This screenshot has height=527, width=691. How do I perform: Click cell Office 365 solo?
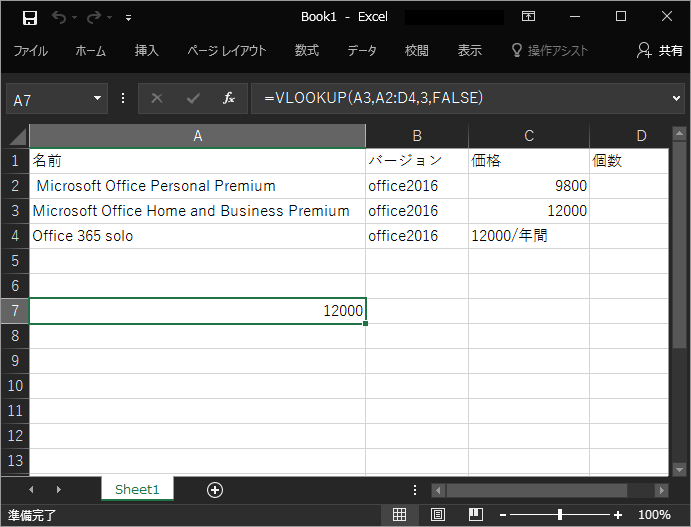coord(197,236)
